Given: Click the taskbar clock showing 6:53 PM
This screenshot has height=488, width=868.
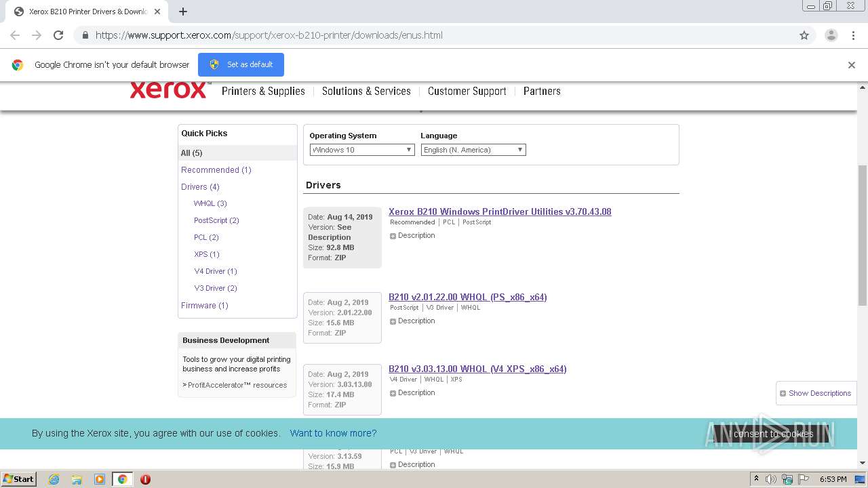Looking at the screenshot, I should (833, 479).
